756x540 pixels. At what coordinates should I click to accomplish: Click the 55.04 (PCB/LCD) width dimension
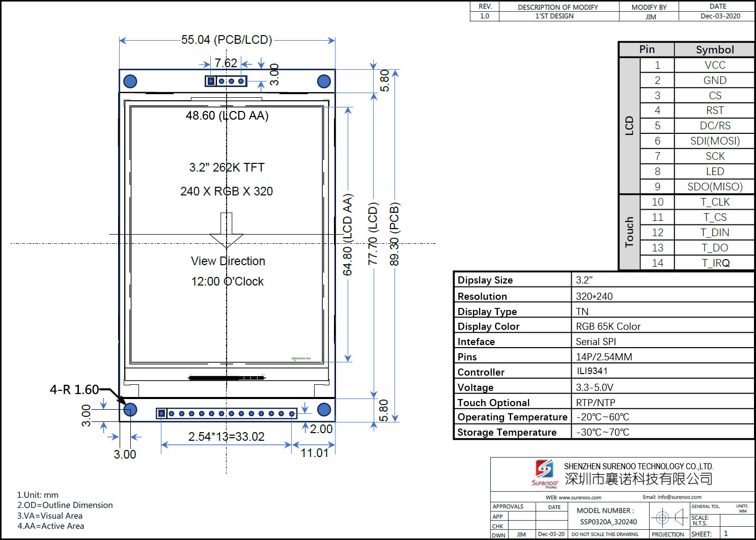[x=227, y=40]
